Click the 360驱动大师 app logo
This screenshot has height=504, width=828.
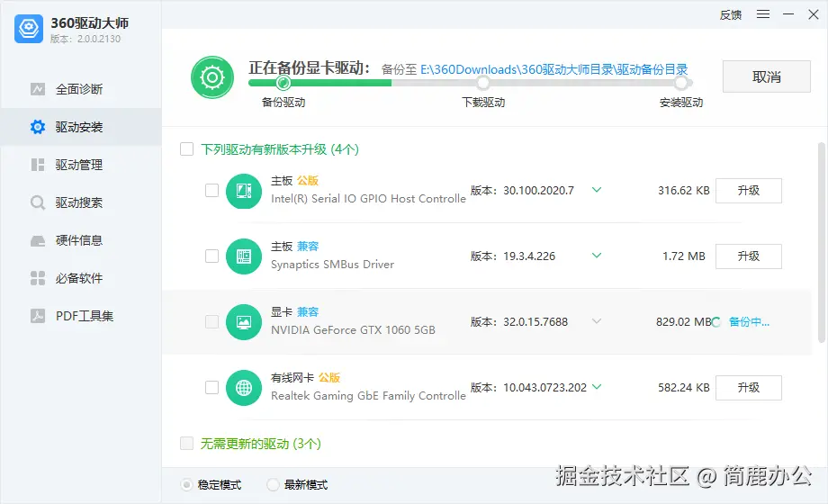[x=29, y=28]
